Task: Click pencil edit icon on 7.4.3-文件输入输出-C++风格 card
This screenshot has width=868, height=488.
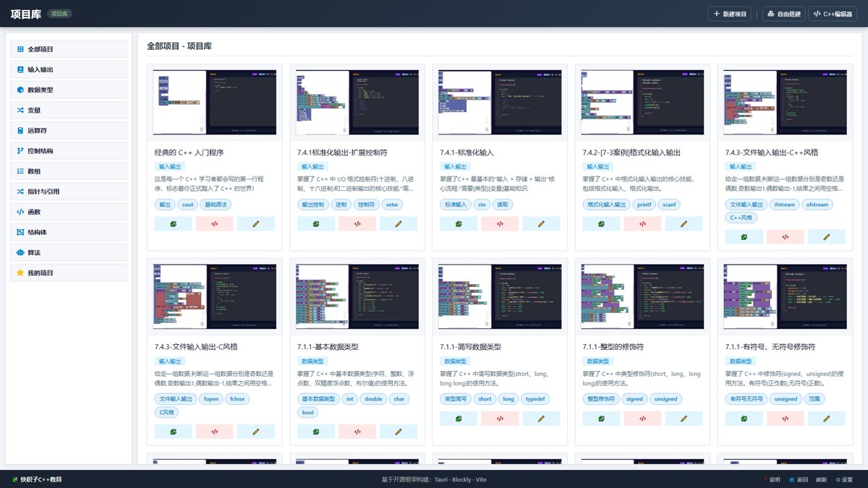Action: pos(827,236)
